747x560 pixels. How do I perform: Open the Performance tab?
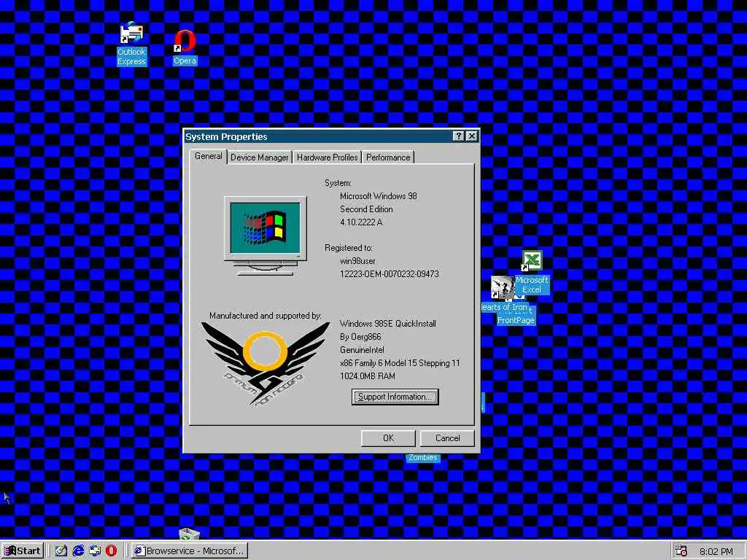pos(388,157)
